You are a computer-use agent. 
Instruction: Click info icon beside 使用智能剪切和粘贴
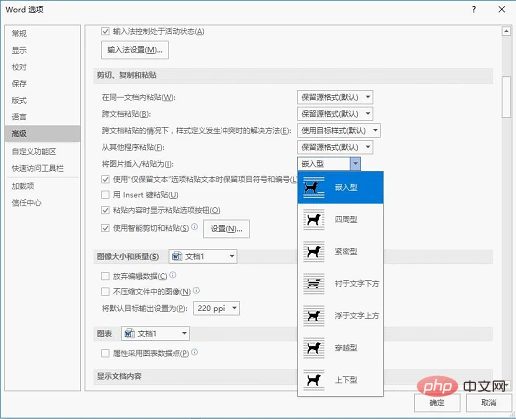coord(195,227)
